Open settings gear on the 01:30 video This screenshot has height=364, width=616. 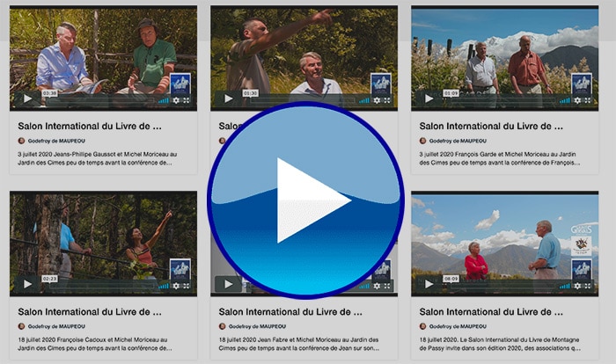click(x=377, y=100)
